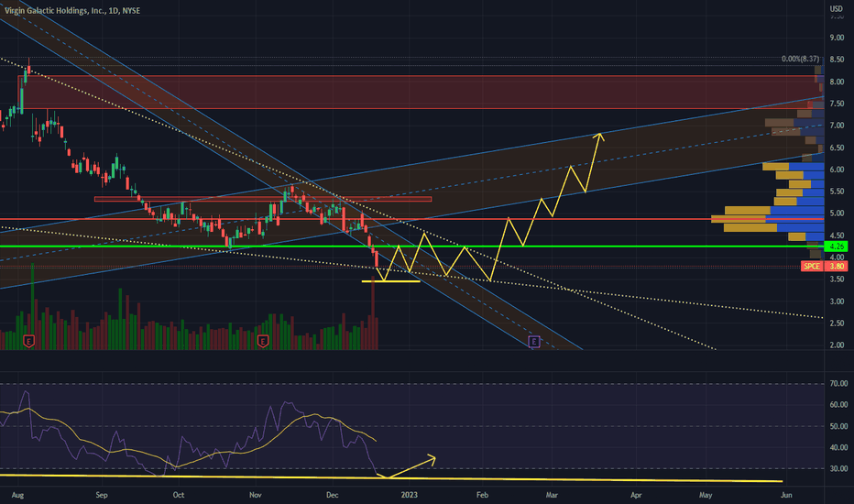This screenshot has width=854, height=504.
Task: Click the Feb label on time axis
Action: [x=482, y=495]
